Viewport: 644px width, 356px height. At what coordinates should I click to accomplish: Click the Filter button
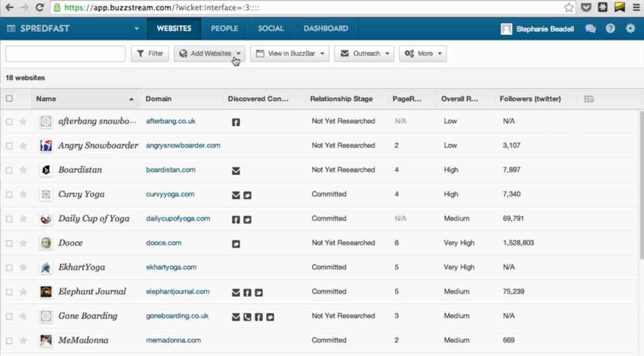pyautogui.click(x=150, y=54)
